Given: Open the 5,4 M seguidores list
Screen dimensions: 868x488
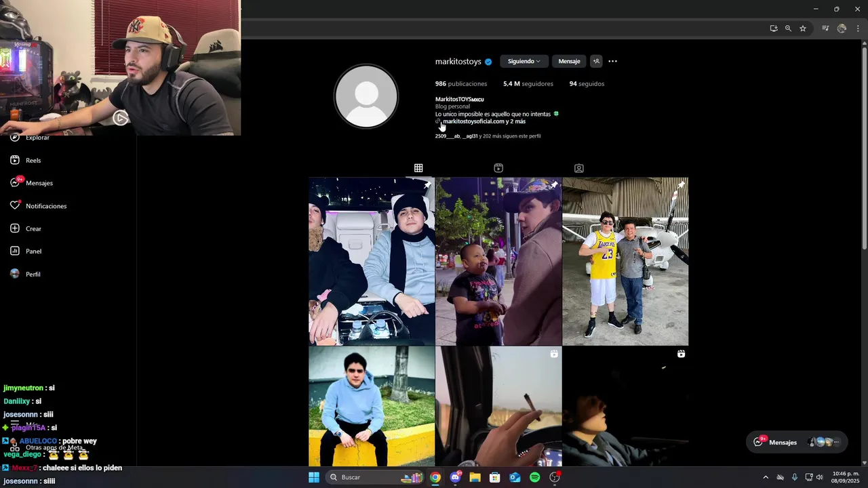Looking at the screenshot, I should point(528,84).
